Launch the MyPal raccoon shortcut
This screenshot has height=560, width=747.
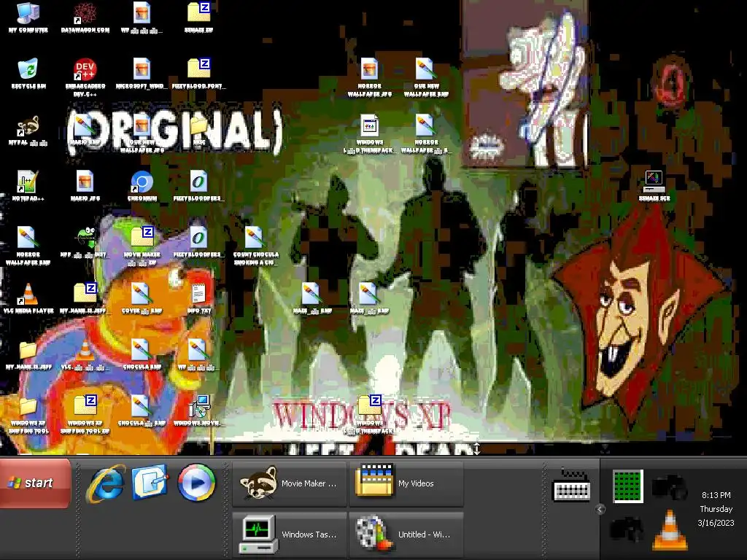28,130
